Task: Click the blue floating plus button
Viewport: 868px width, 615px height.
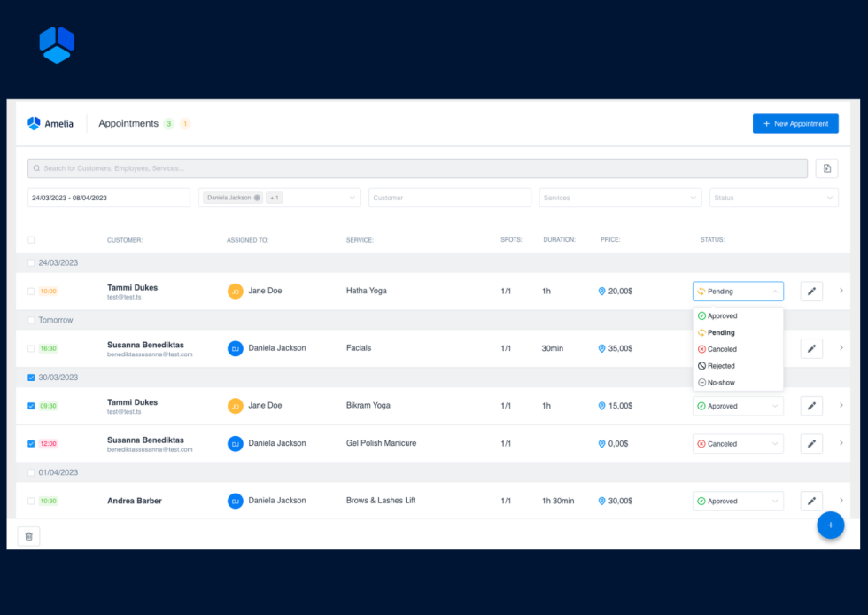Action: [830, 525]
